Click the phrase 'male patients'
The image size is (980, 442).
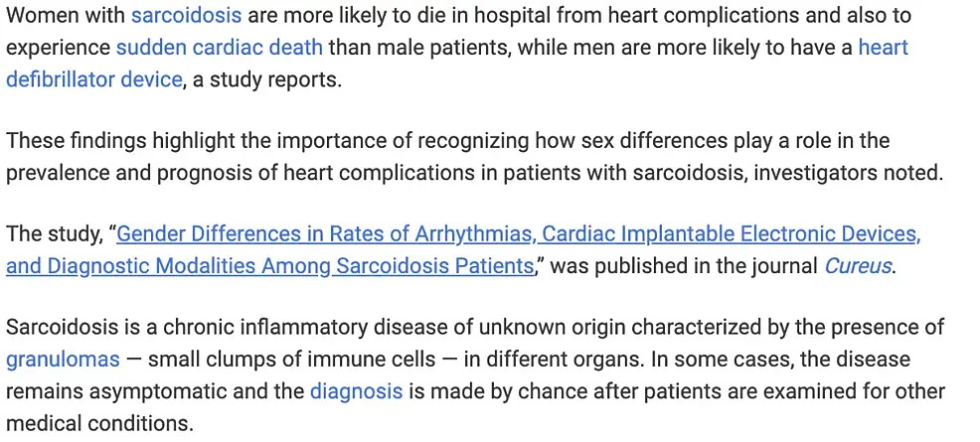point(431,48)
